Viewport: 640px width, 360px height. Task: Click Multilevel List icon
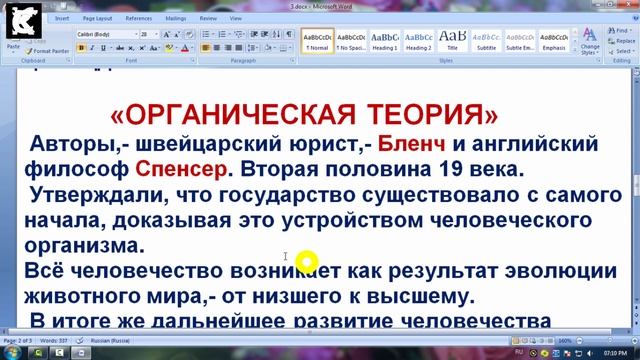239,34
